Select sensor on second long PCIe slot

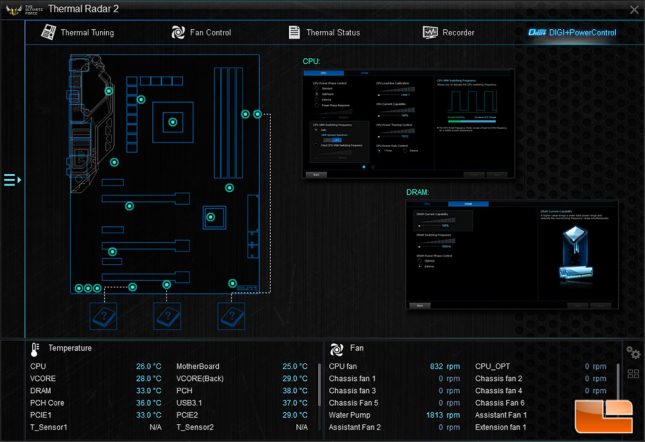(x=112, y=252)
